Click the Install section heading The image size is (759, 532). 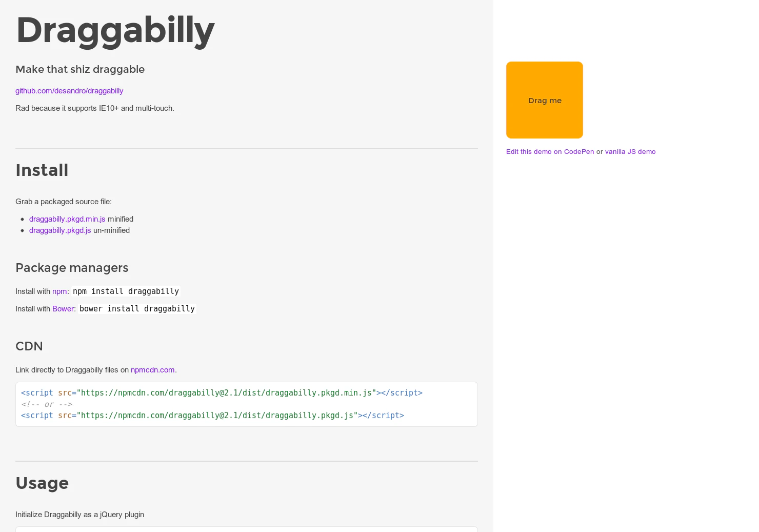tap(42, 170)
